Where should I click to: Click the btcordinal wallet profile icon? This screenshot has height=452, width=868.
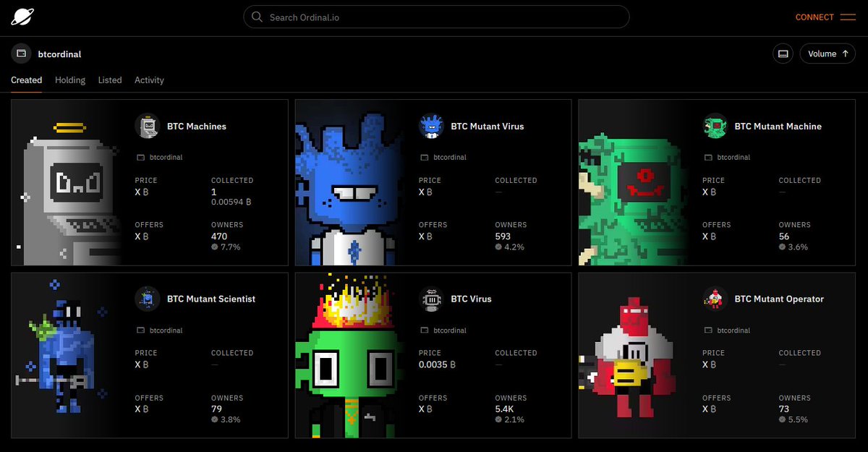click(22, 54)
